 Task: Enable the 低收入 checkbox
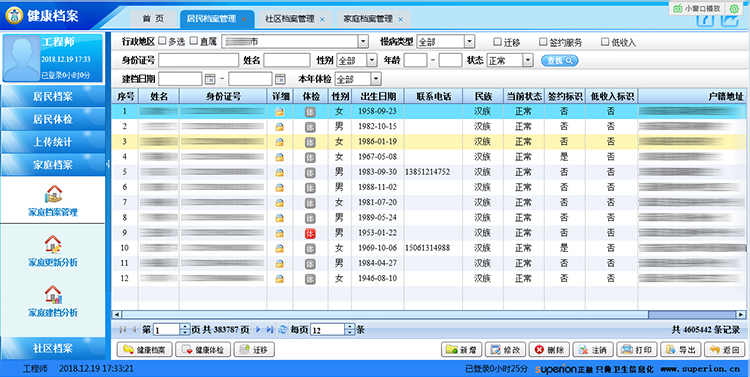605,42
